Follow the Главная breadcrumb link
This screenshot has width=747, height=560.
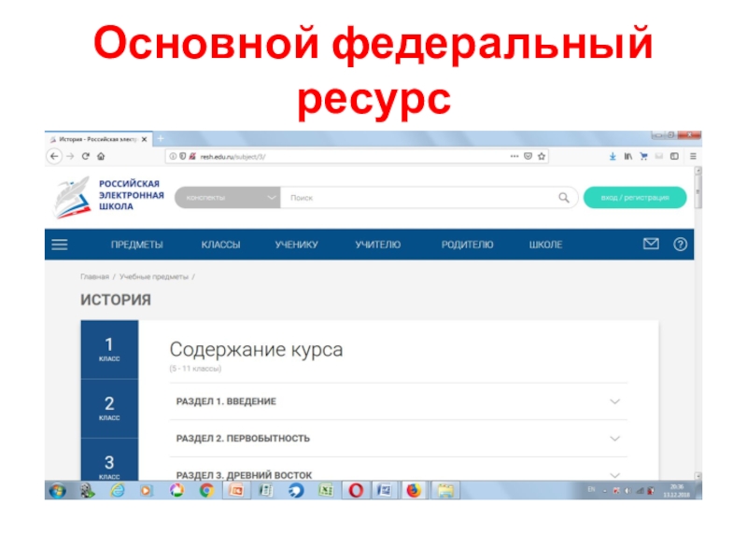[x=94, y=277]
